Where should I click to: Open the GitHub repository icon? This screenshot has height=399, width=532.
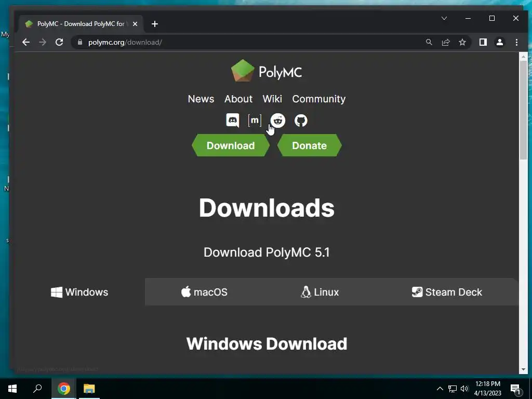click(301, 121)
